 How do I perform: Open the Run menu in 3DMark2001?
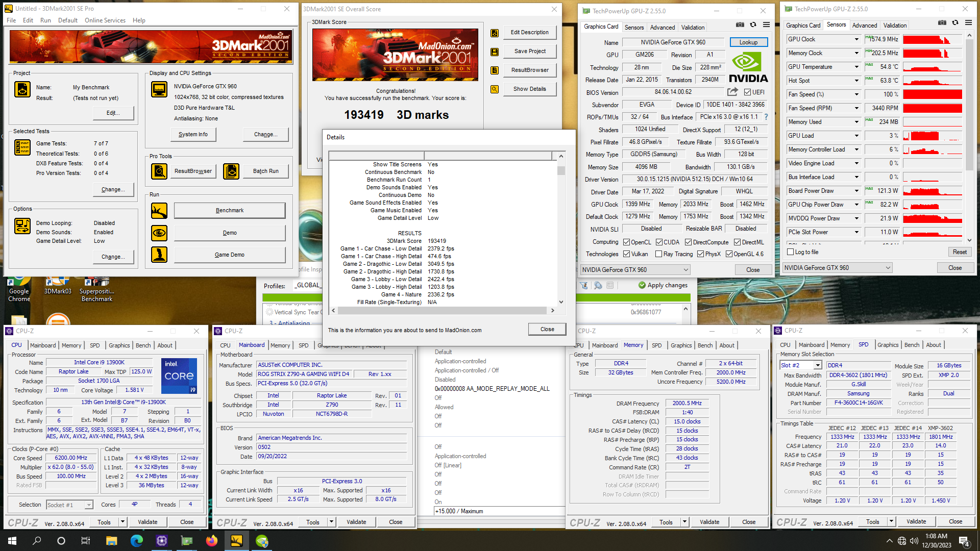[45, 20]
